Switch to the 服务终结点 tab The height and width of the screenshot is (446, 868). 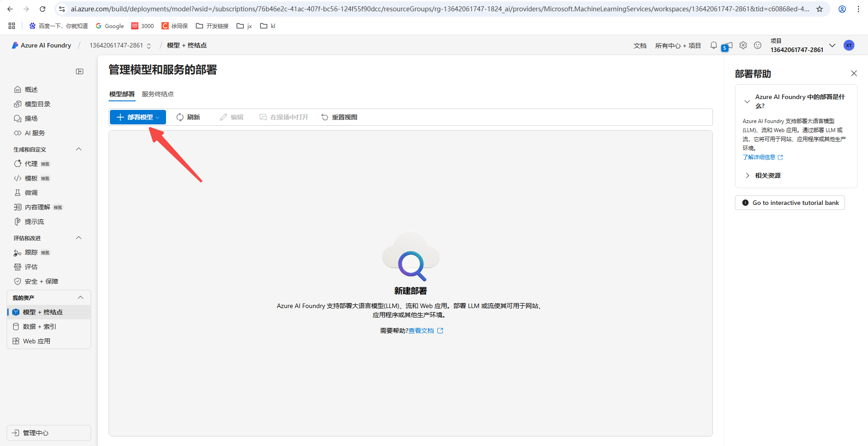[x=158, y=94]
